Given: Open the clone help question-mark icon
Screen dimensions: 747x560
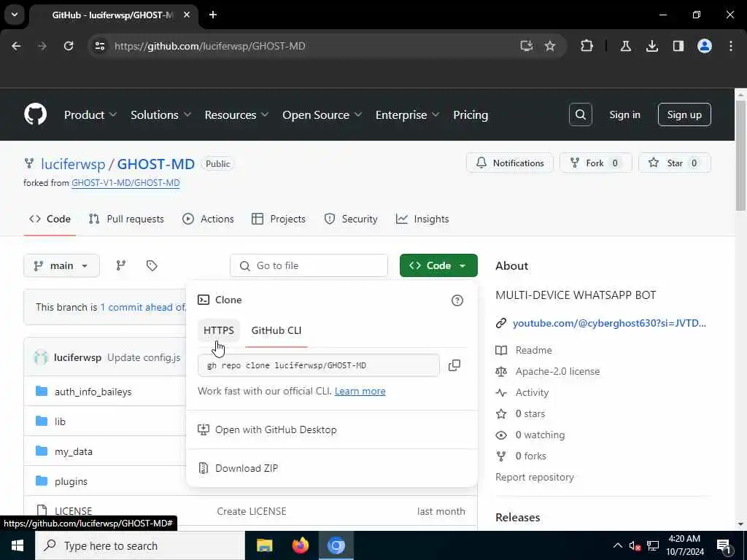Looking at the screenshot, I should (457, 300).
